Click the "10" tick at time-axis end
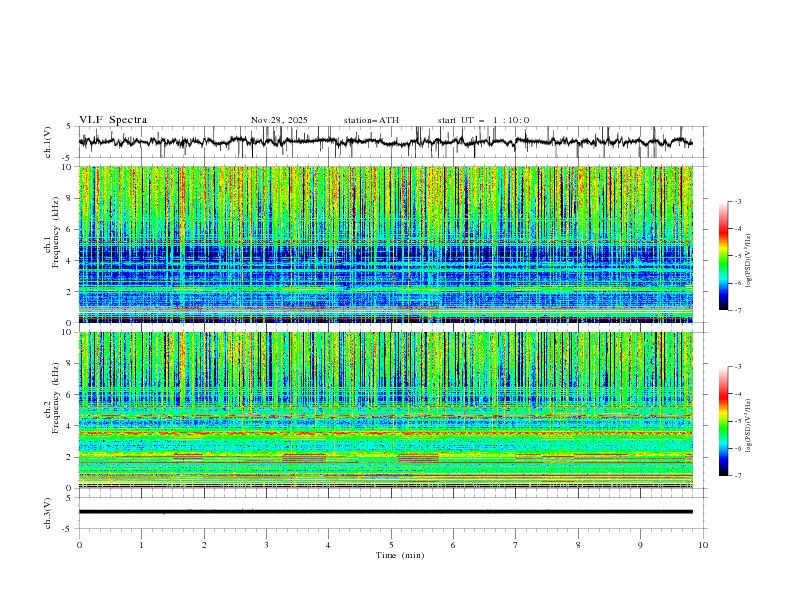Image resolution: width=792 pixels, height=612 pixels. [703, 545]
